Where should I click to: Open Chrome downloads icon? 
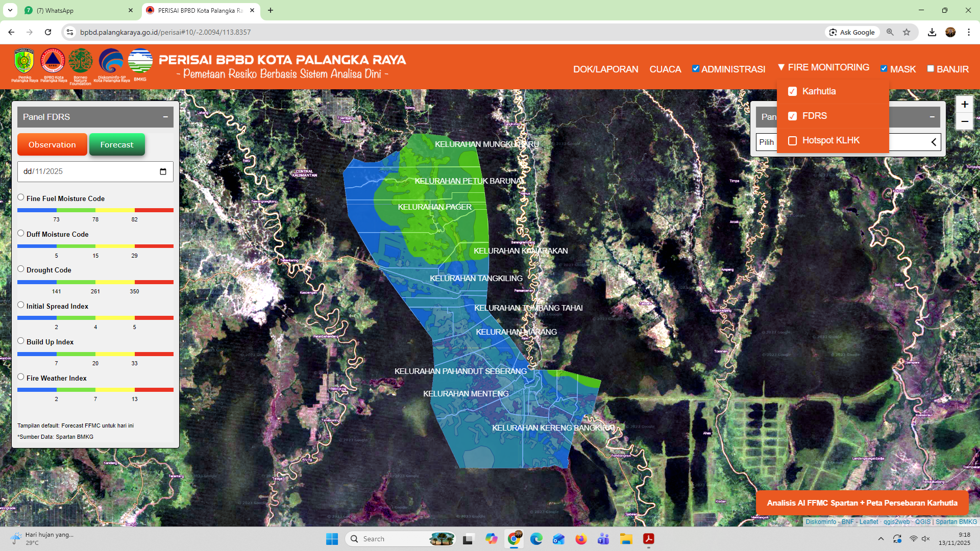932,32
